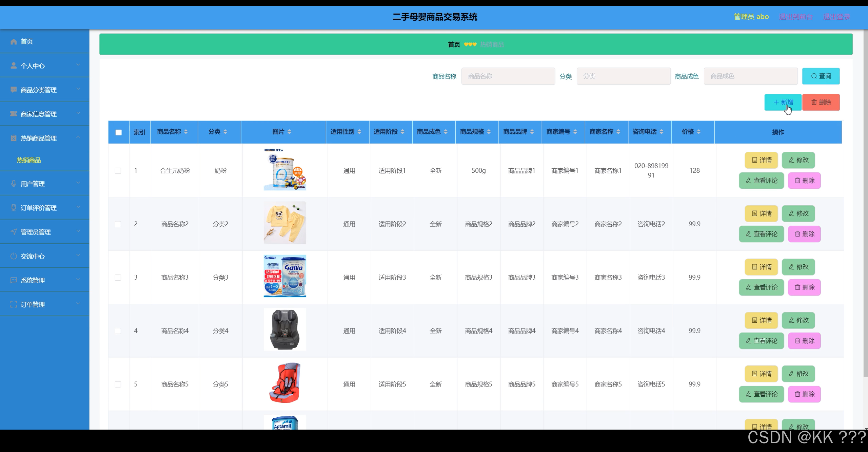The height and width of the screenshot is (452, 868).
Task: Check the row checkbox for 合生元奶粉
Action: [118, 171]
